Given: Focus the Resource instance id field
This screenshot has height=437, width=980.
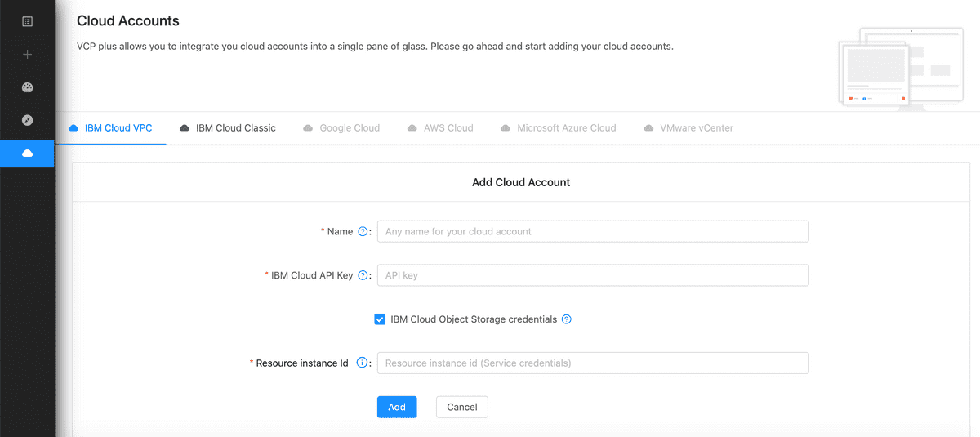Looking at the screenshot, I should click(x=593, y=363).
